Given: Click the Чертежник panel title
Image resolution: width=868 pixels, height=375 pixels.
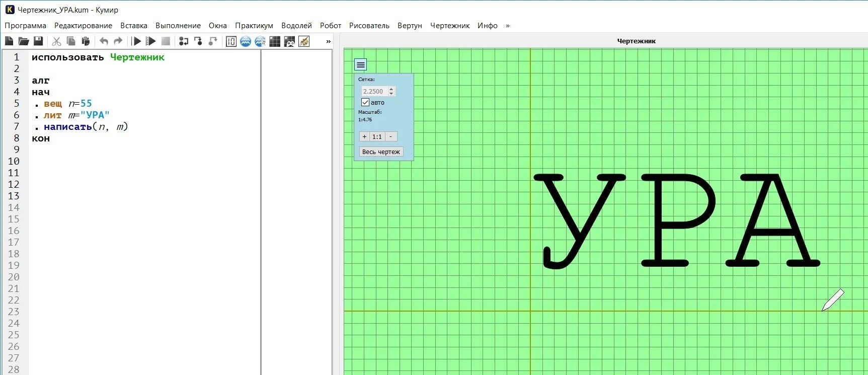Looking at the screenshot, I should tap(637, 41).
